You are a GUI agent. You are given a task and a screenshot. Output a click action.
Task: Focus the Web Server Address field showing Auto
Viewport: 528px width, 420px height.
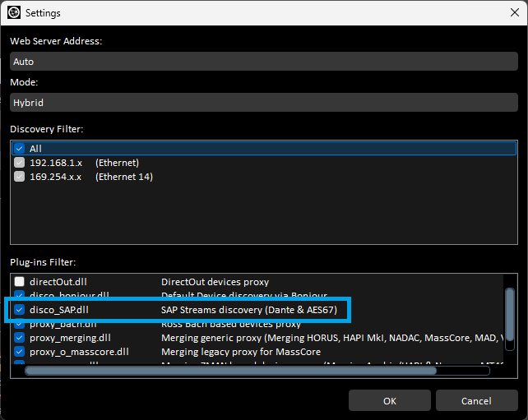click(264, 62)
